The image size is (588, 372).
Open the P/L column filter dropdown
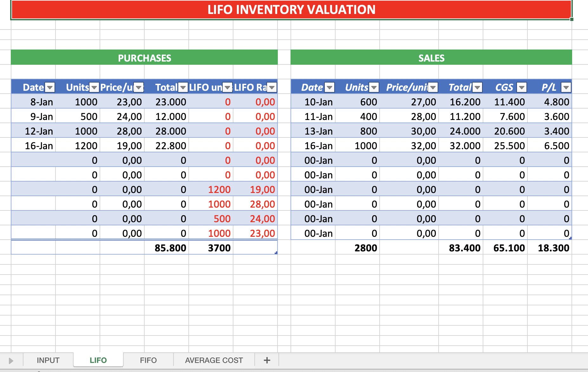coord(566,87)
